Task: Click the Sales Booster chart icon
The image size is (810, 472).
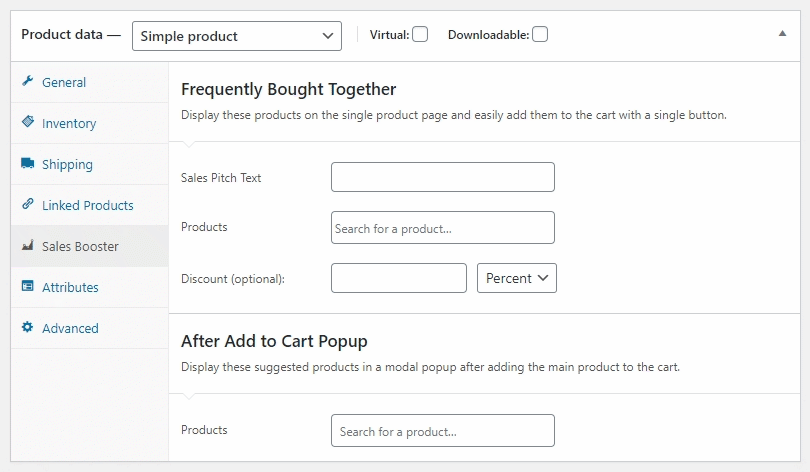Action: (28, 245)
